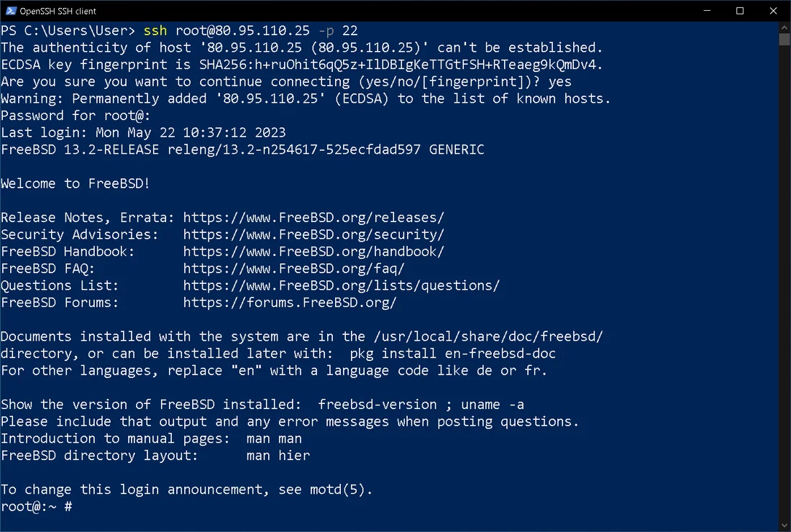Click the empty scrollbar track below the thumb
Viewport: 791px width, 532px height.
(785, 288)
